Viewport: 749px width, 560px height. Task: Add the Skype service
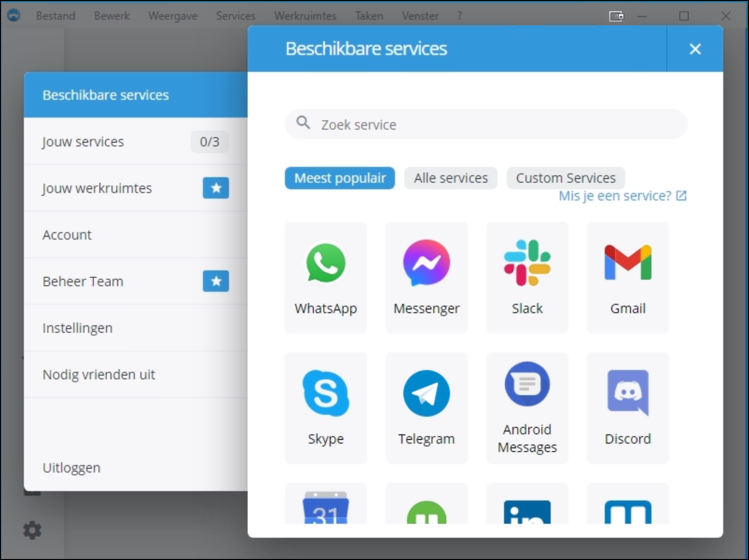click(x=326, y=408)
